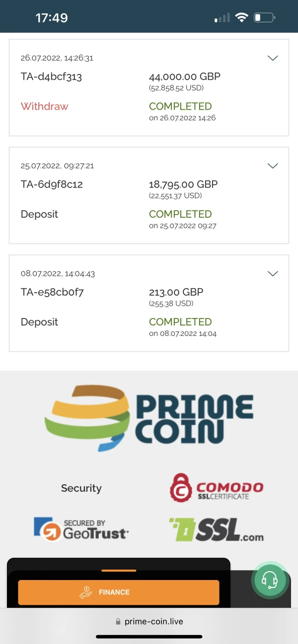The image size is (298, 644).
Task: Open the live support headset chat icon
Action: tap(269, 579)
